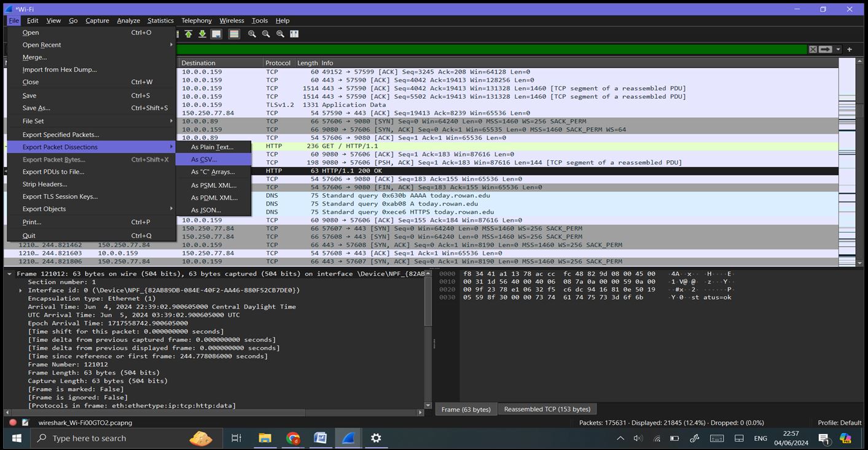Clear the display filter with the X icon

click(x=813, y=49)
